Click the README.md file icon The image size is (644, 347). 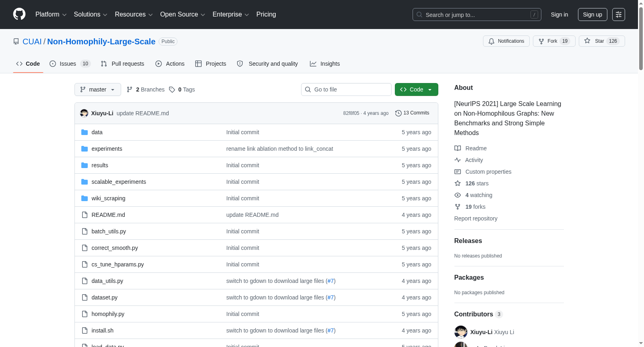[x=85, y=215]
